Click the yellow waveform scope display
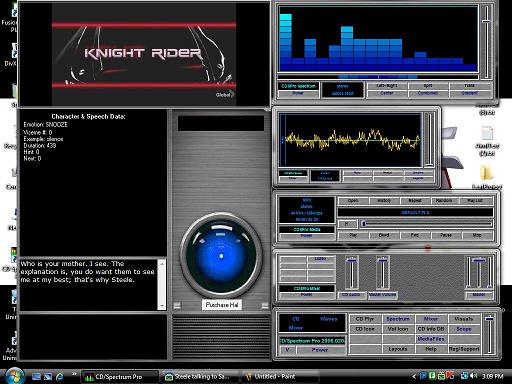The height and width of the screenshot is (384, 512). (x=351, y=140)
